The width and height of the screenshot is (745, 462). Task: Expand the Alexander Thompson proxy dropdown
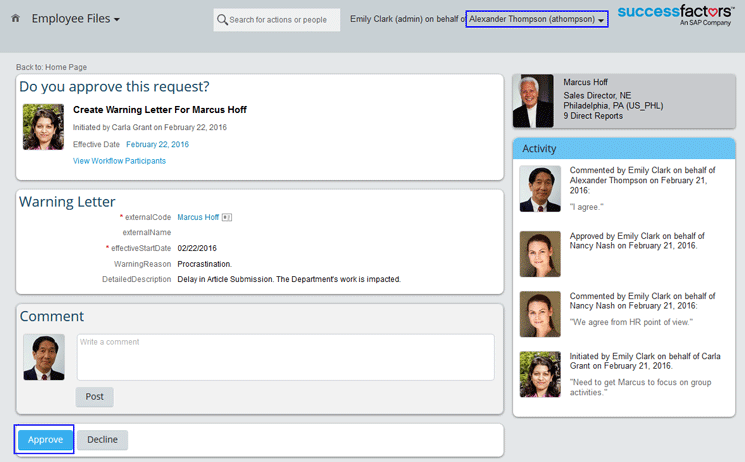[x=537, y=20]
